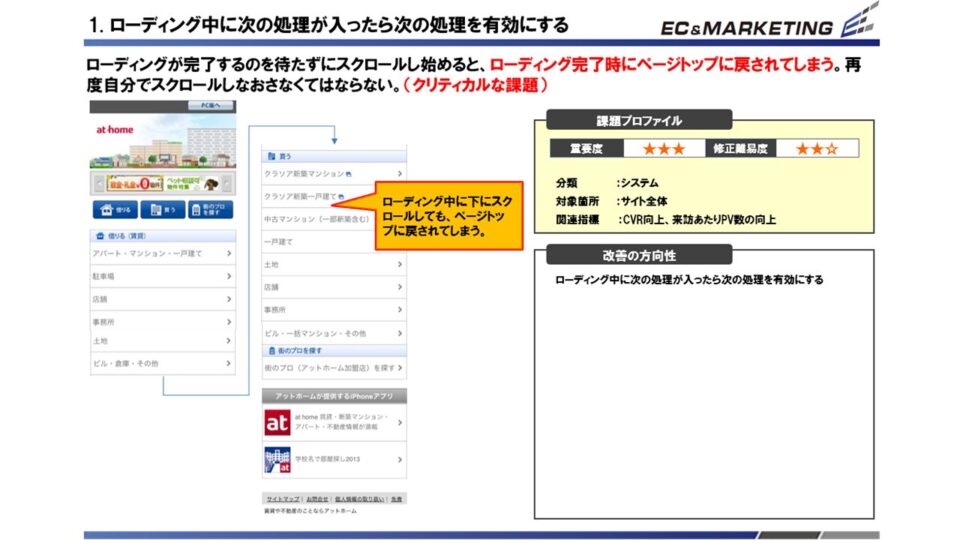Open 駐車場 in the rent list
This screenshot has height=540, width=960.
click(x=163, y=276)
